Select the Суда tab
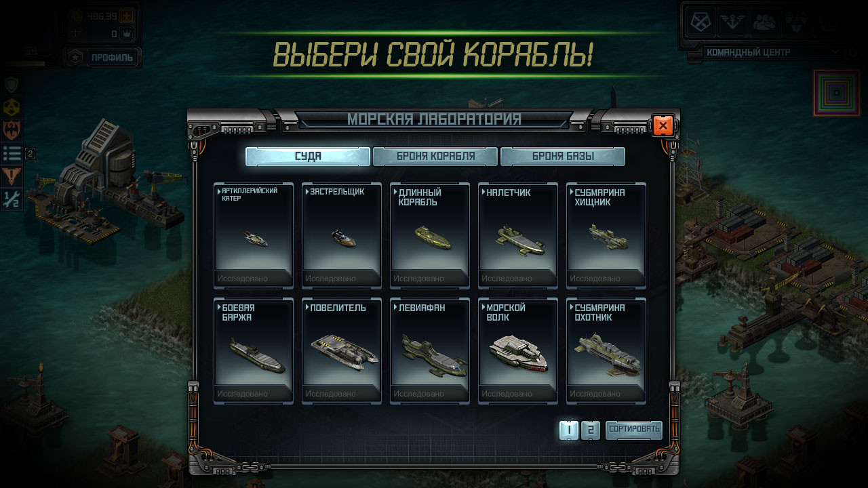868x488 pixels. coord(308,157)
